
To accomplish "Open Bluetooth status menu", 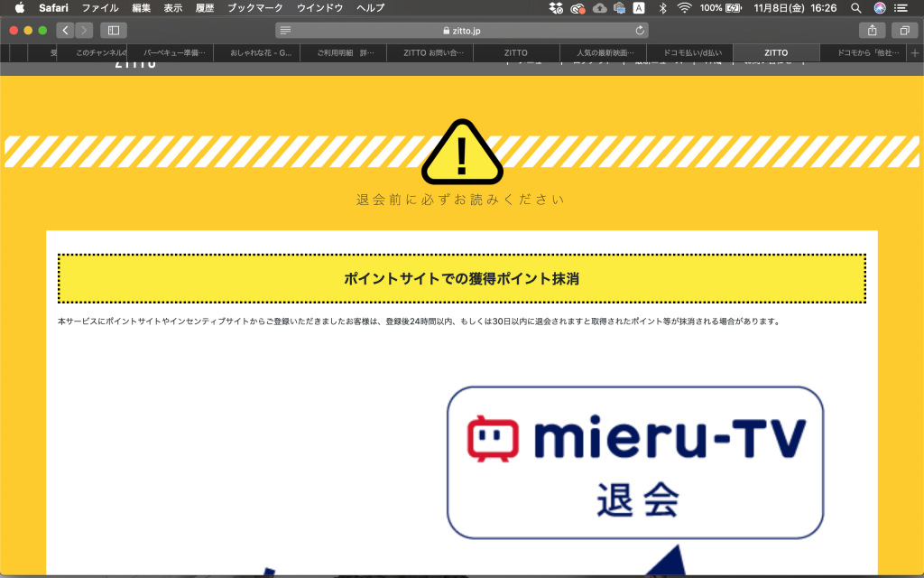I will [662, 7].
